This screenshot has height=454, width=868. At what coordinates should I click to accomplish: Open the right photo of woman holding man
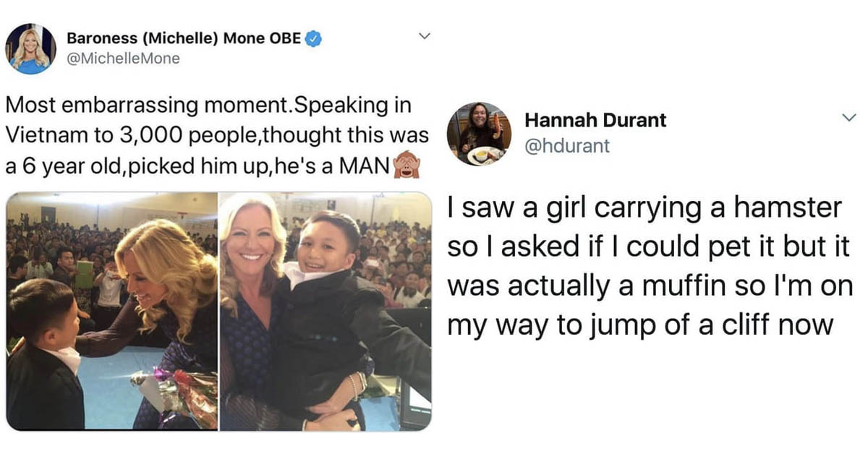tap(325, 312)
